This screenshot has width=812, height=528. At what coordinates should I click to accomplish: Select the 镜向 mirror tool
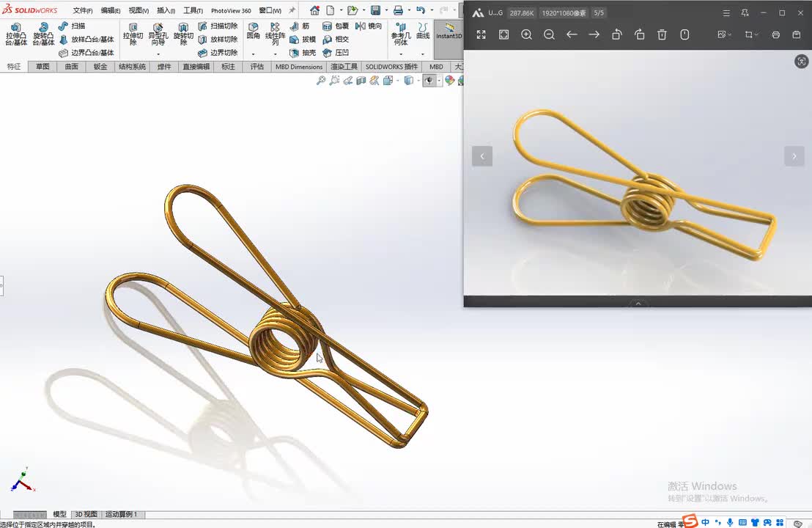coord(369,26)
